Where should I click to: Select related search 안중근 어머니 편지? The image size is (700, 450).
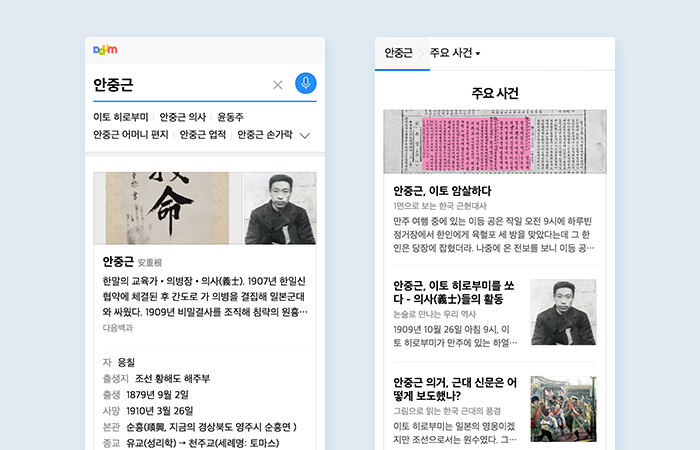click(x=130, y=134)
